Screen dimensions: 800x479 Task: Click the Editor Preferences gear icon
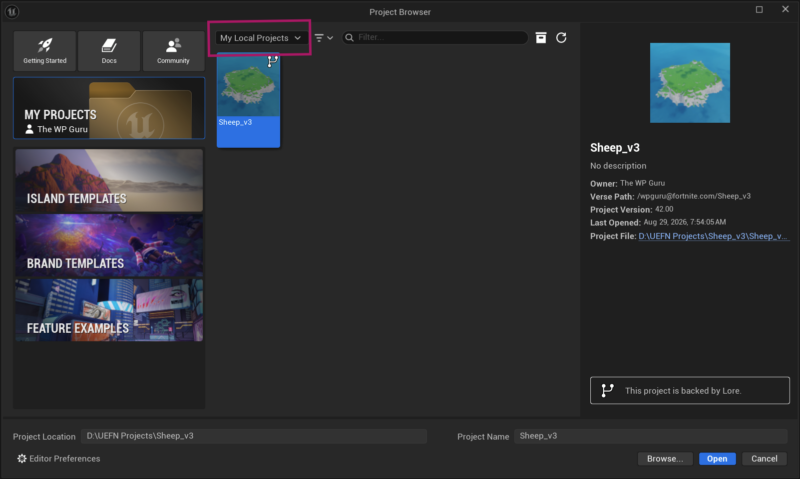click(22, 459)
